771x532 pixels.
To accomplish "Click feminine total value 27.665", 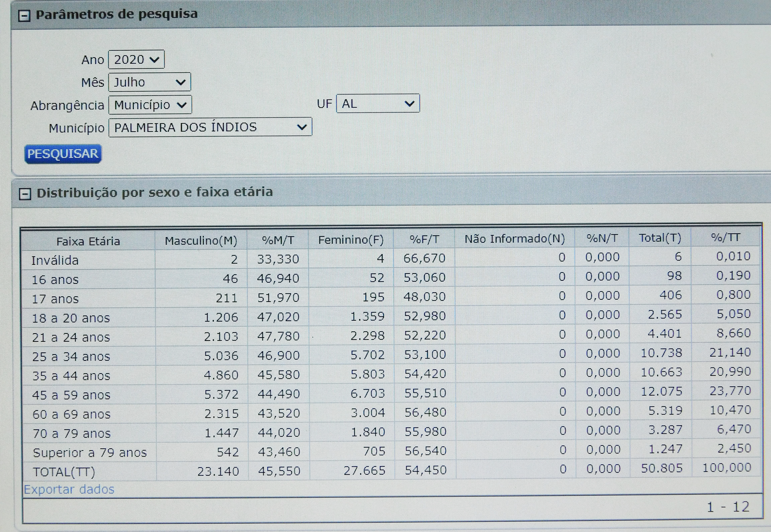I will [x=364, y=470].
